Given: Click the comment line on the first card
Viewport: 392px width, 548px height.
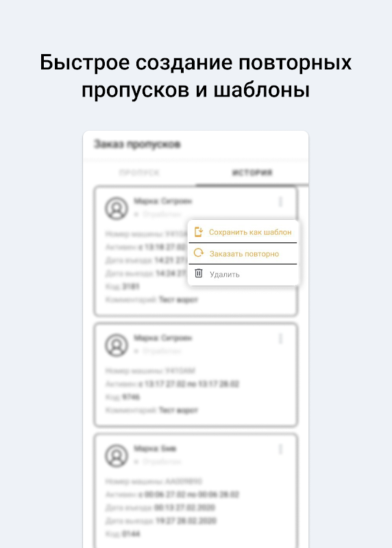Looking at the screenshot, I should pos(151,299).
